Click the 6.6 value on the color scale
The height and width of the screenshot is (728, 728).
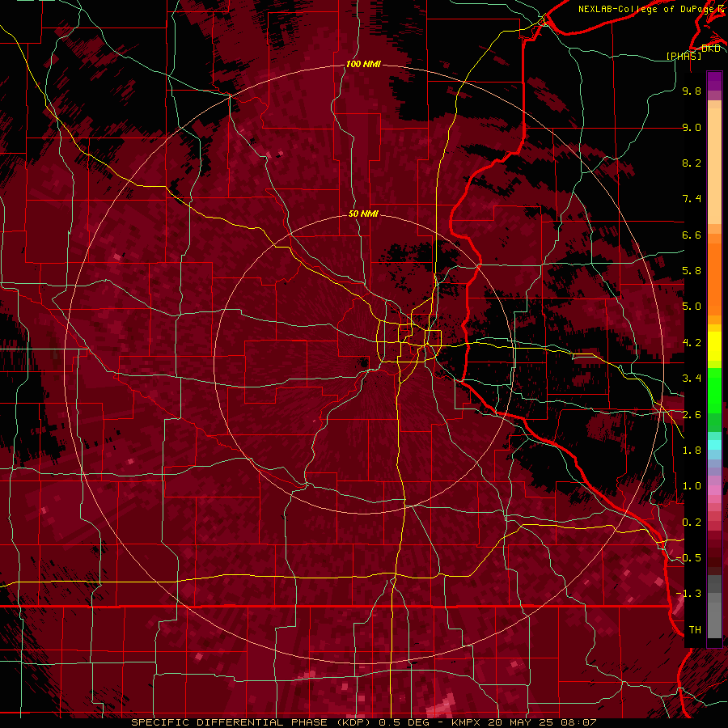tap(692, 235)
